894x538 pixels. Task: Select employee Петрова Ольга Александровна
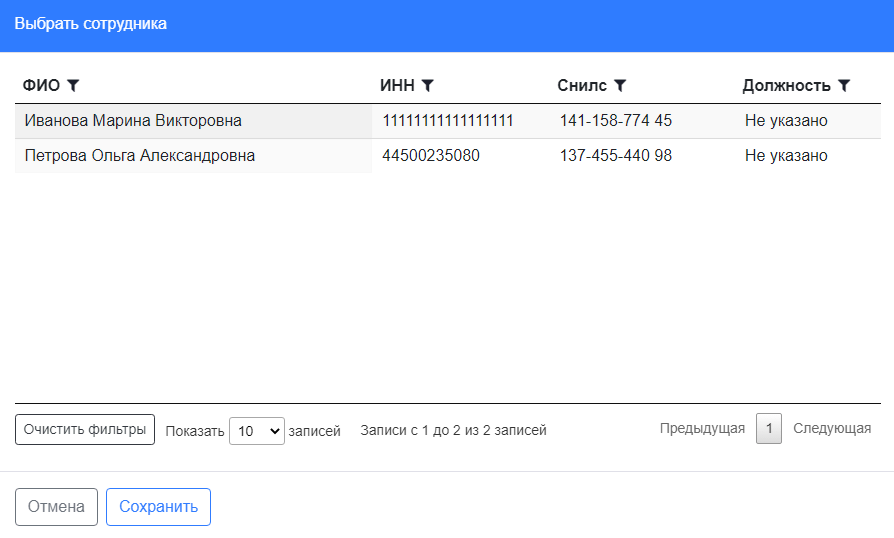tap(139, 156)
